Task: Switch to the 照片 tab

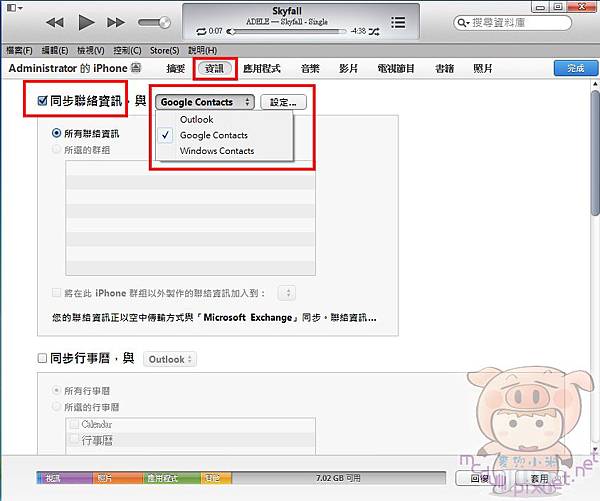Action: [483, 69]
